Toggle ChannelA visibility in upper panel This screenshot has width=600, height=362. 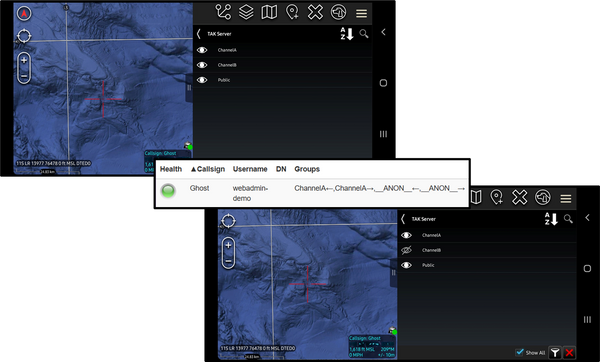202,50
